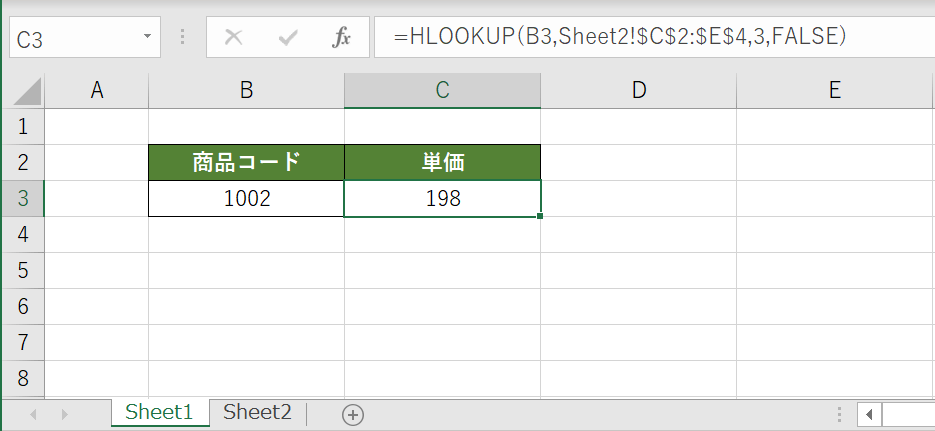Select the Sheet1 tab
The width and height of the screenshot is (935, 431).
pos(158,412)
